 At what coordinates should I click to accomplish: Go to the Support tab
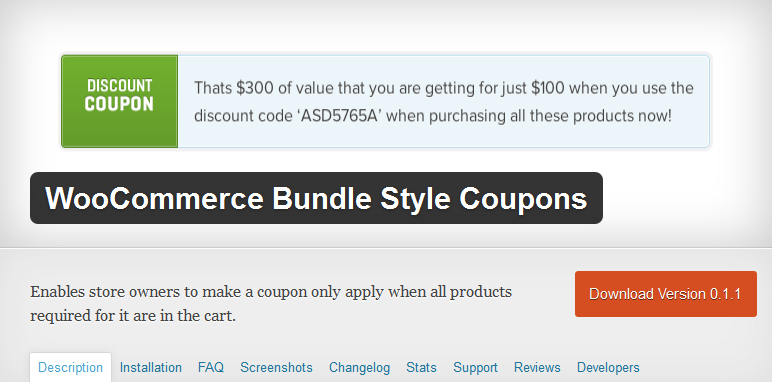click(475, 368)
